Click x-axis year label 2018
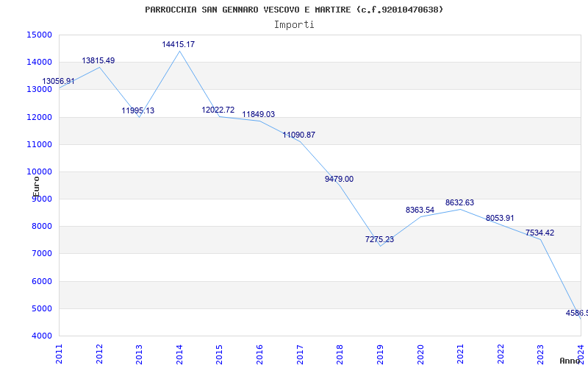This screenshot has height=368, width=588. 340,355
